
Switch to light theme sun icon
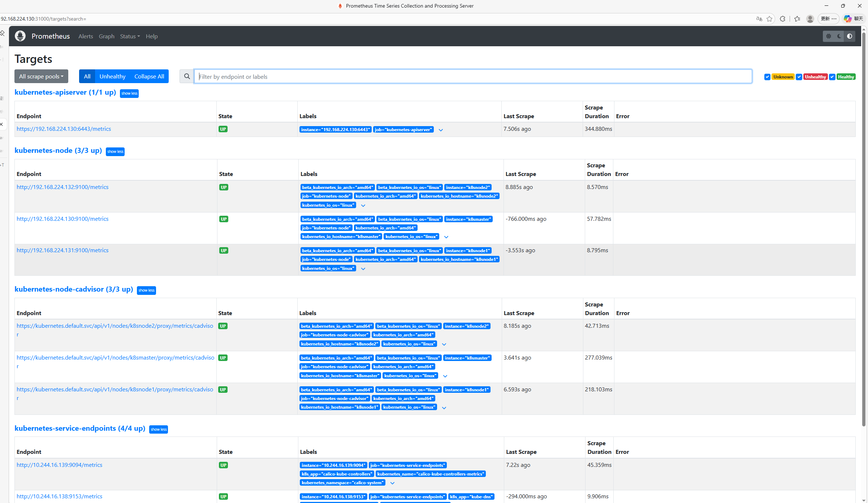click(x=829, y=36)
